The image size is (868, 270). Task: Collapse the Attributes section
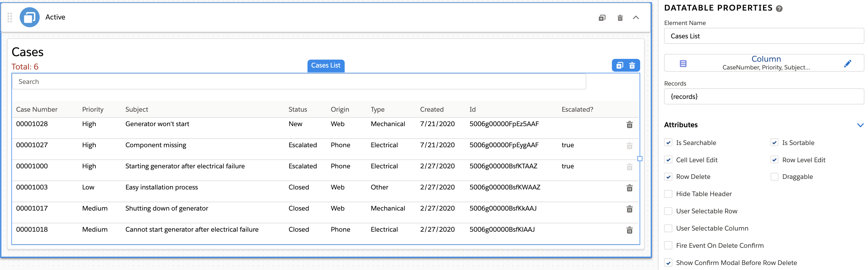pyautogui.click(x=860, y=125)
